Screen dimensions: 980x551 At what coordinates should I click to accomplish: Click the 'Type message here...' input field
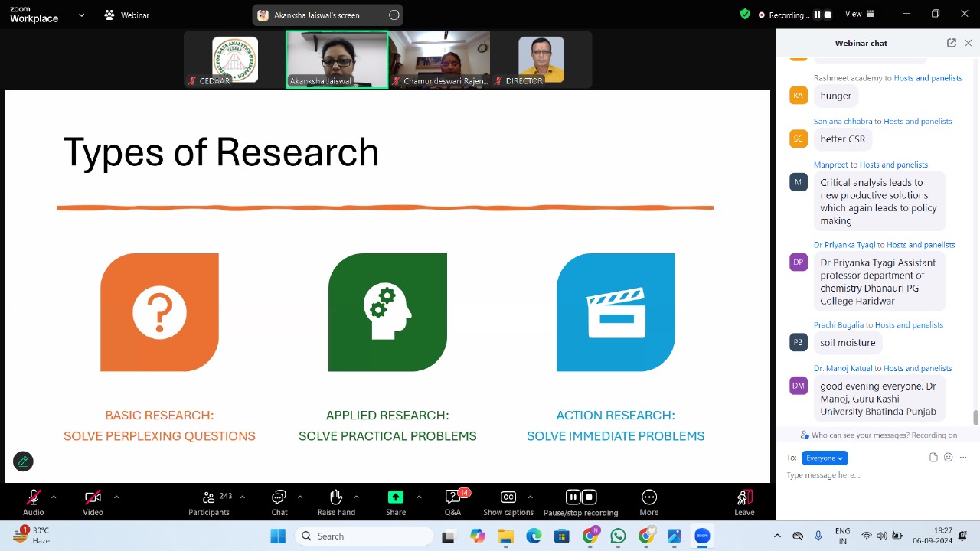coord(857,475)
